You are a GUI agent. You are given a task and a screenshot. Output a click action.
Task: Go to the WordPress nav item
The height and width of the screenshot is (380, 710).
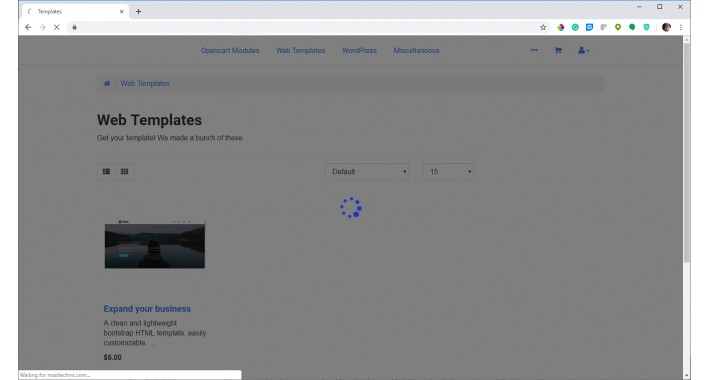[x=359, y=50]
